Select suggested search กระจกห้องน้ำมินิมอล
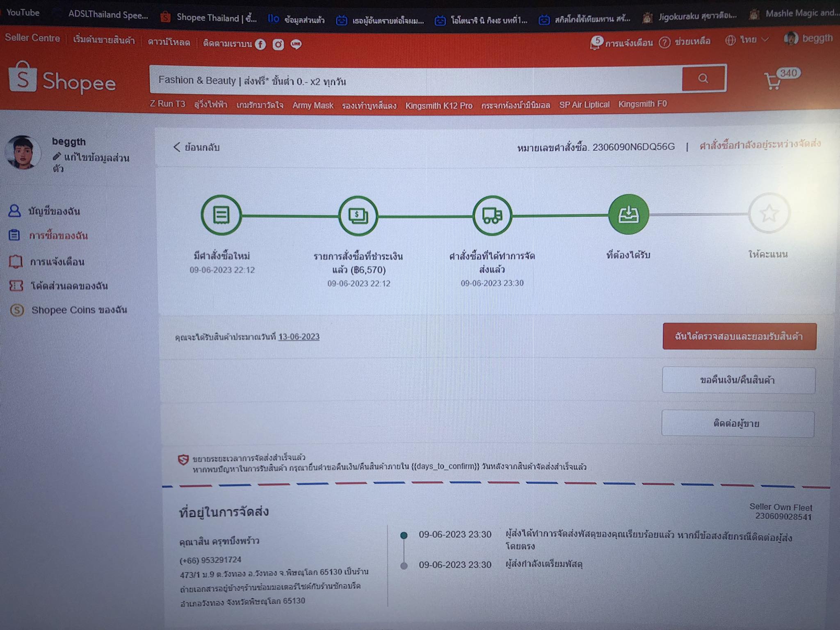Screen dimensions: 840x630 coord(515,105)
